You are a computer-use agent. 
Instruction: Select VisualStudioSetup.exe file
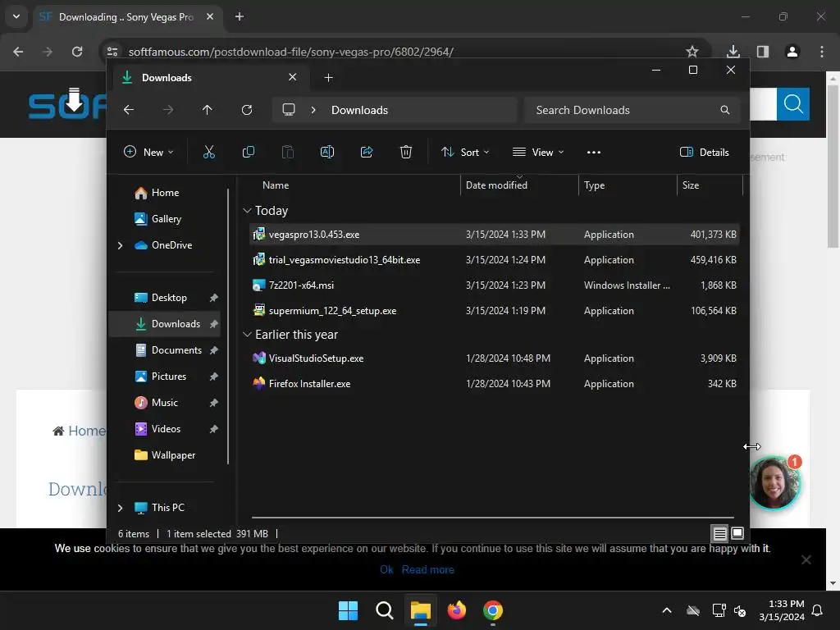(494, 358)
